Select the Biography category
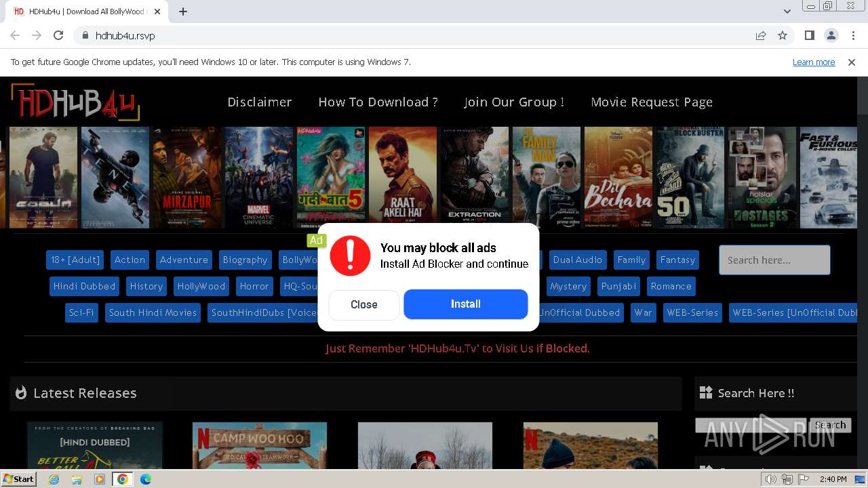 click(x=245, y=260)
